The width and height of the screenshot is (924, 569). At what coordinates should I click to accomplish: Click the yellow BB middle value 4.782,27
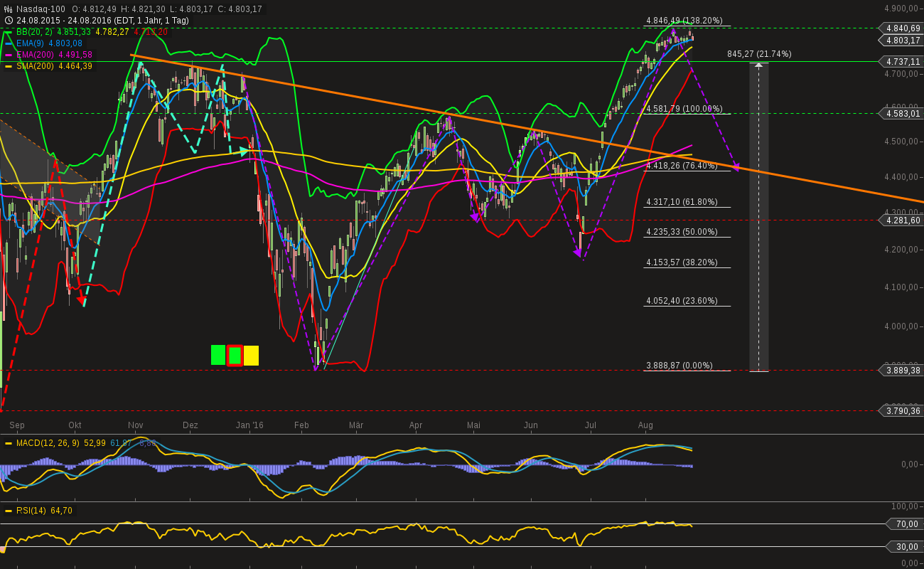point(113,32)
